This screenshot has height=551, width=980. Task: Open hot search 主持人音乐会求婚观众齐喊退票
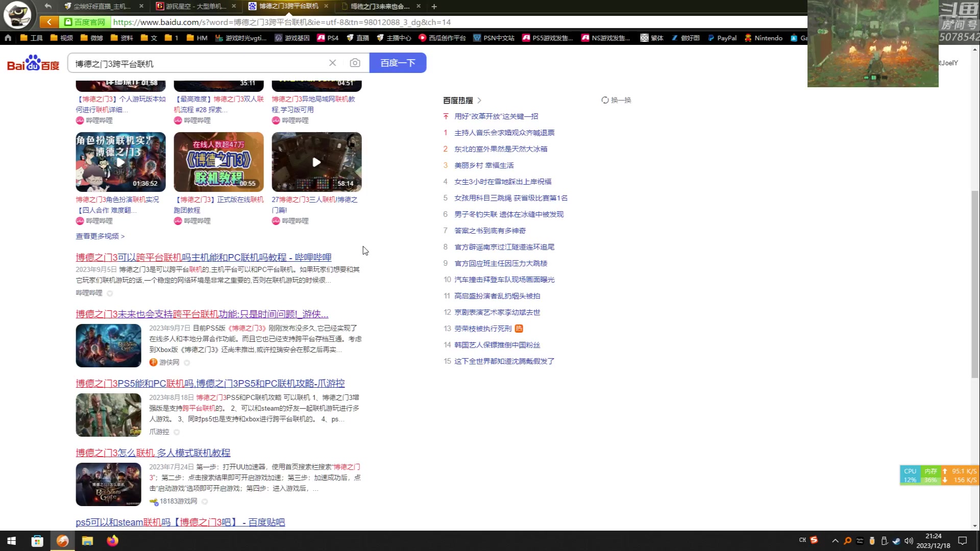(504, 133)
